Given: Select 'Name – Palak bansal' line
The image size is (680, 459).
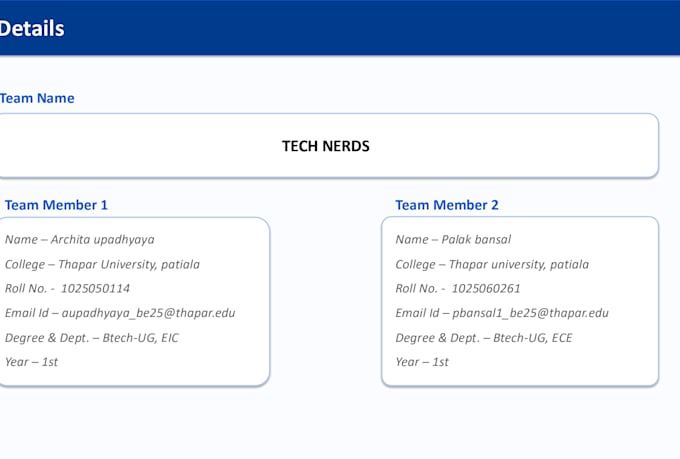Looking at the screenshot, I should (x=453, y=239).
